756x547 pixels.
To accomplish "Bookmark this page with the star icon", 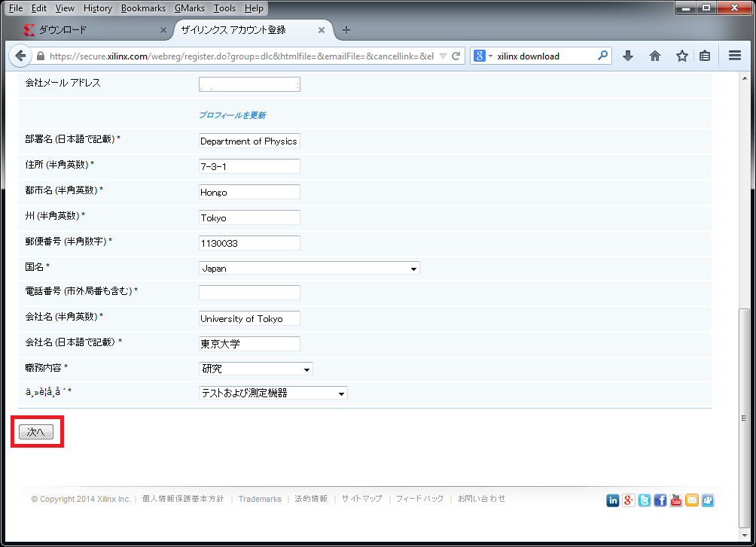I will coord(681,56).
